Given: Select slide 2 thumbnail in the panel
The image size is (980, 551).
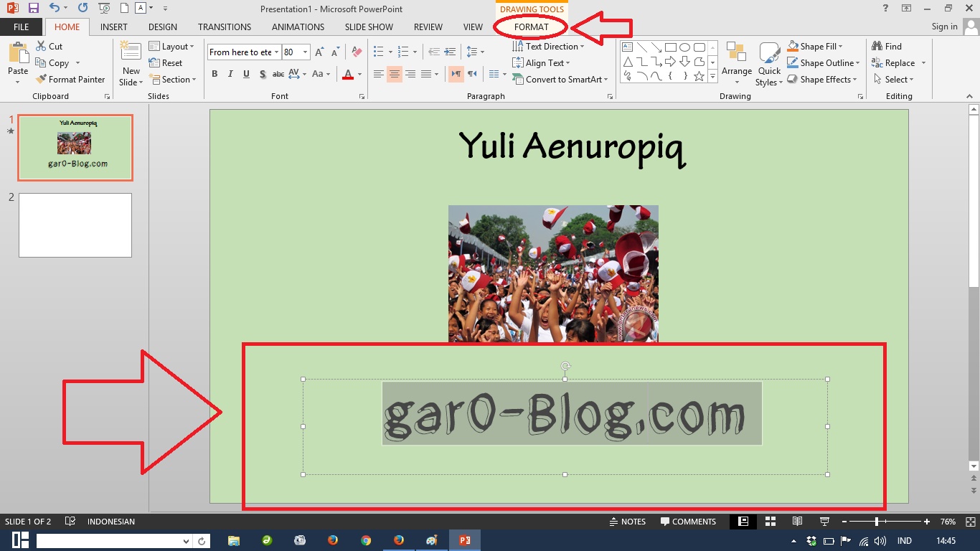Looking at the screenshot, I should 75,225.
